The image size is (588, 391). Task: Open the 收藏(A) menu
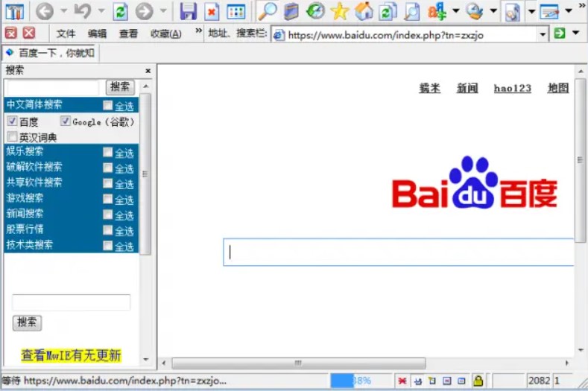(x=166, y=34)
